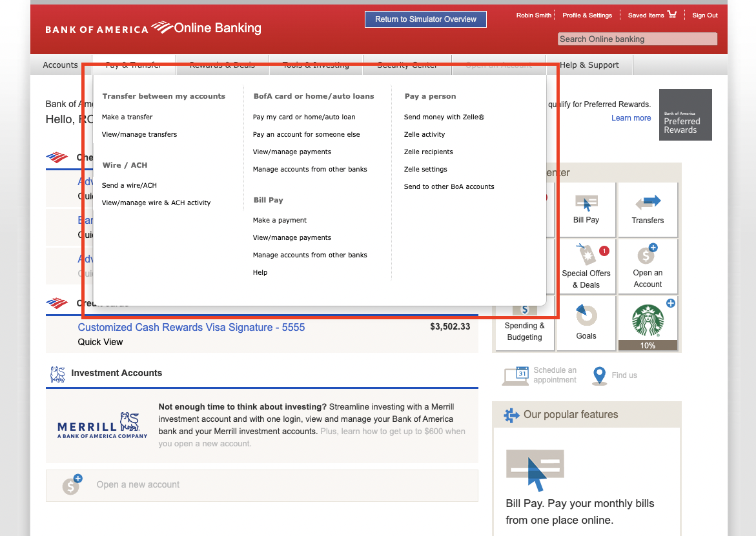Choose Pay an account for someone else
This screenshot has width=756, height=536.
[306, 134]
